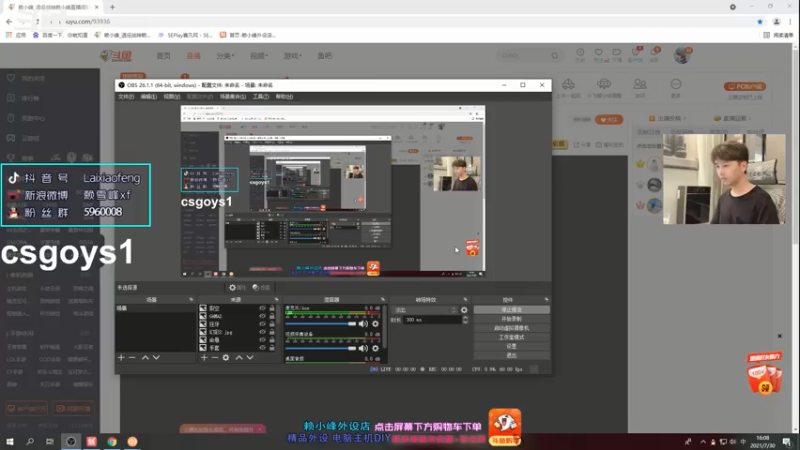Adjust the 麦克风/Aux volume slider
Screen dimensions: 800x450
(x=320, y=324)
